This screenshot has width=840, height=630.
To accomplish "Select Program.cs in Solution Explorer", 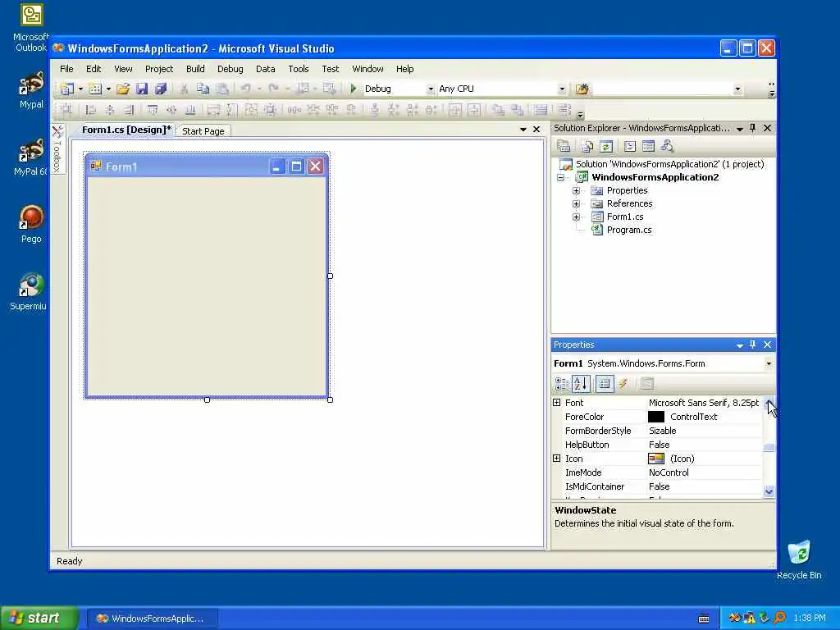I will tap(629, 230).
